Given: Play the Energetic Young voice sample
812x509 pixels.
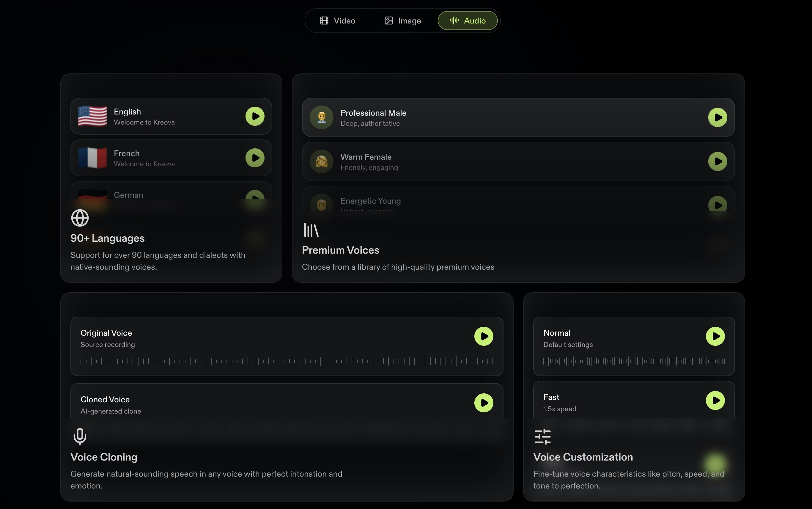Looking at the screenshot, I should click(x=717, y=204).
